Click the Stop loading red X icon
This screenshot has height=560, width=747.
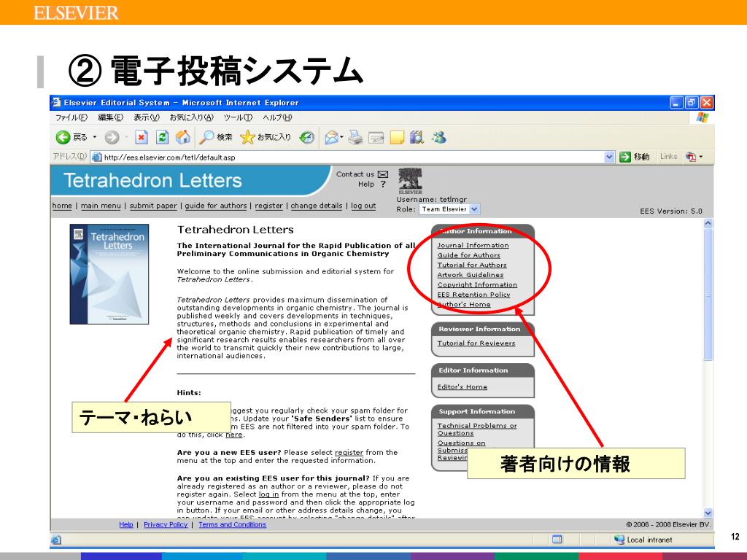click(141, 138)
